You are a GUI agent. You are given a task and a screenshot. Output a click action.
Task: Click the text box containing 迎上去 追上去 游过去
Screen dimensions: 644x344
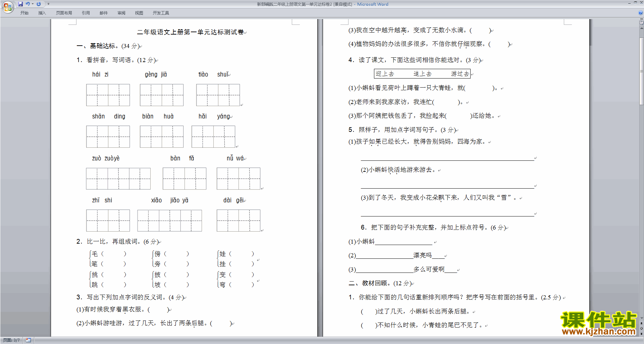click(422, 74)
